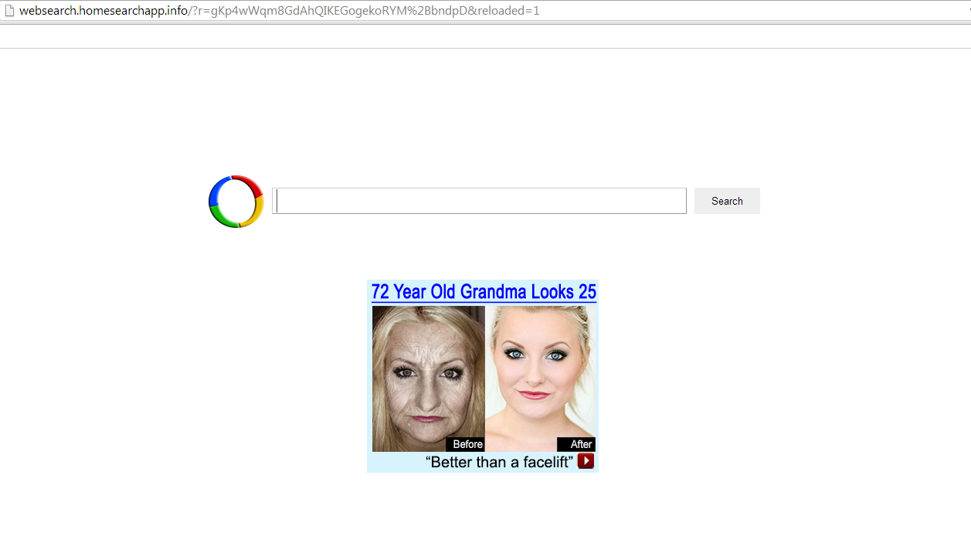The image size is (971, 560).
Task: Click the 'Better than a facelift' caption
Action: tap(500, 462)
